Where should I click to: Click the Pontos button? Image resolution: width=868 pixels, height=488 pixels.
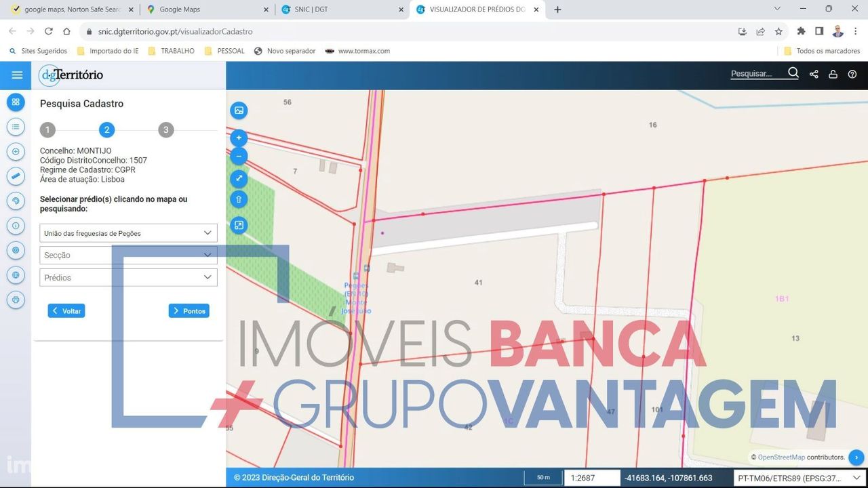189,310
